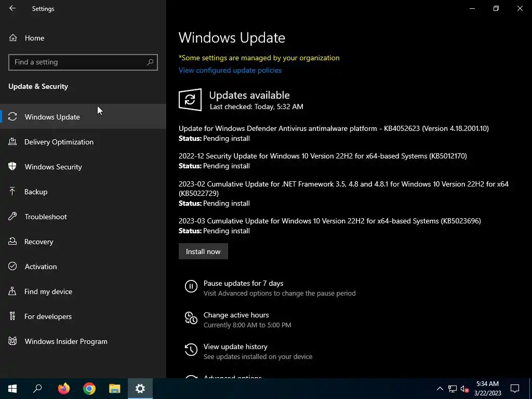Screen dimensions: 532x399
Task: Click the pause icon beside Pause updates
Action: [191, 286]
